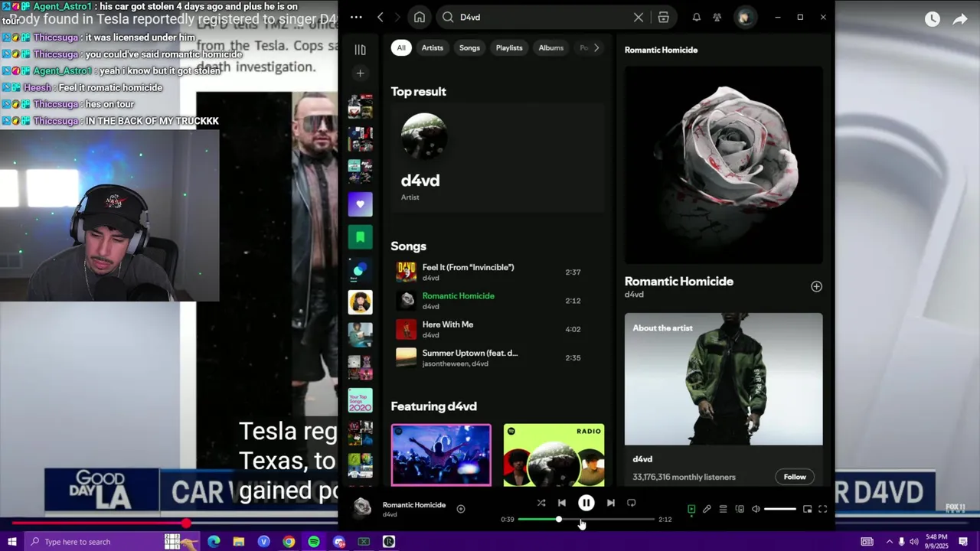This screenshot has width=980, height=551.
Task: Mute Spotify volume
Action: coord(756,509)
